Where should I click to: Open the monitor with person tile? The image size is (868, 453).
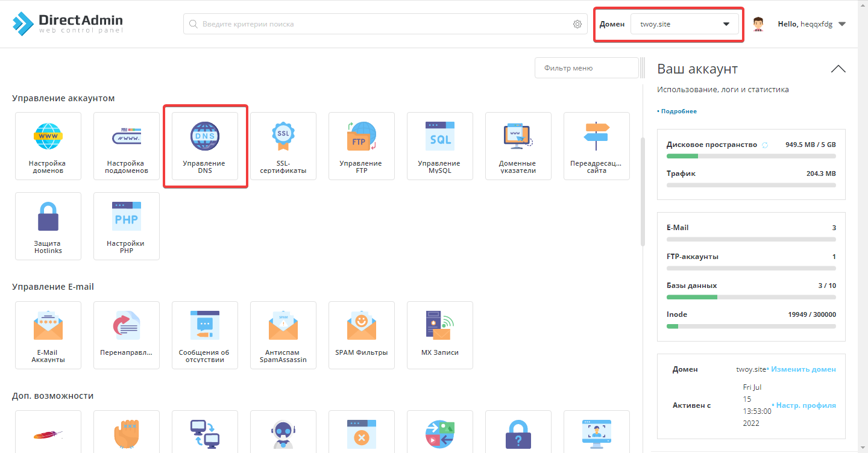click(x=597, y=432)
